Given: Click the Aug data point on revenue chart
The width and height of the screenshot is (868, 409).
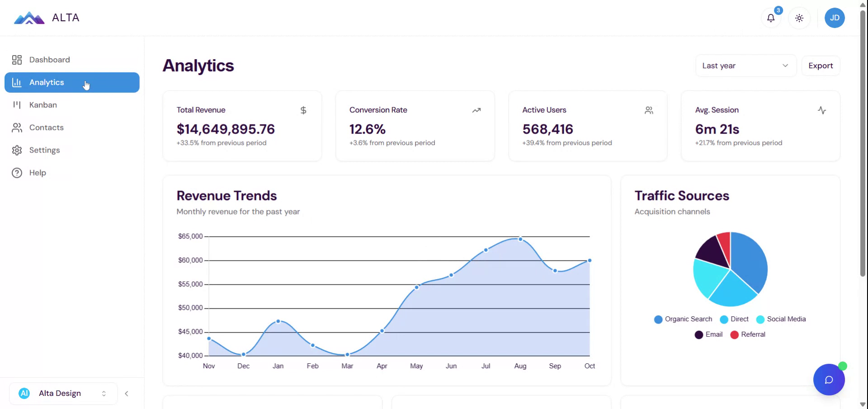Looking at the screenshot, I should click(520, 239).
